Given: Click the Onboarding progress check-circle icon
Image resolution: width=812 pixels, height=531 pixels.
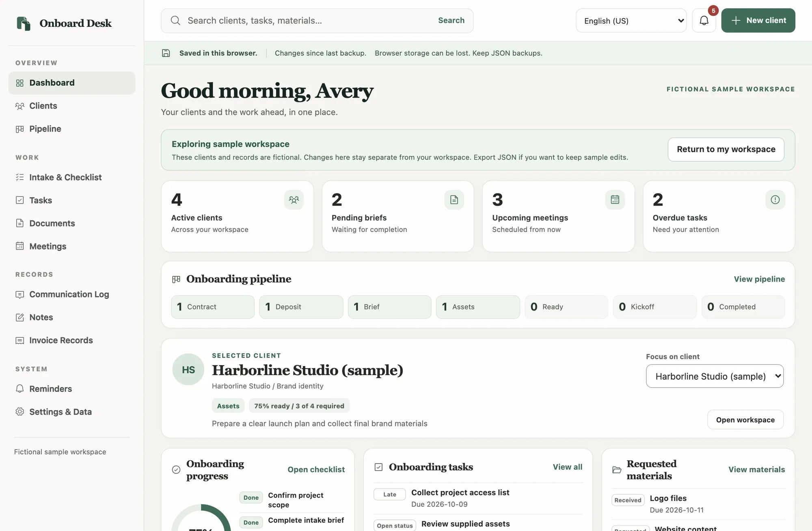Looking at the screenshot, I should coord(176,470).
